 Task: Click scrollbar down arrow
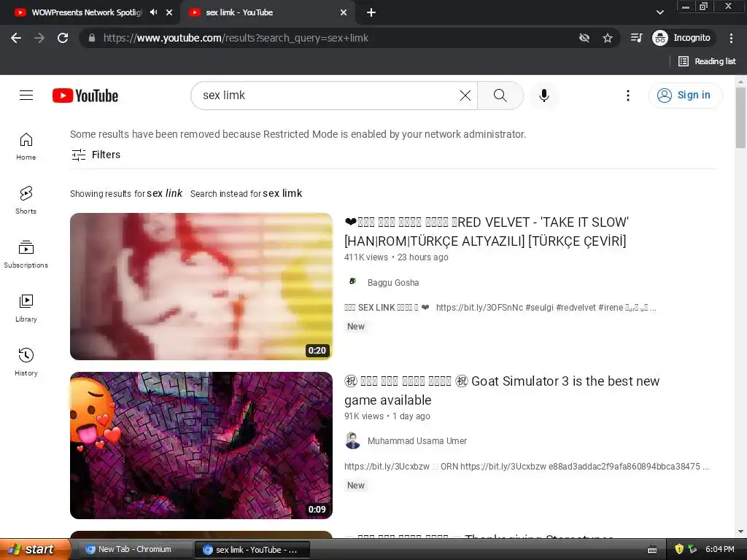pyautogui.click(x=740, y=532)
